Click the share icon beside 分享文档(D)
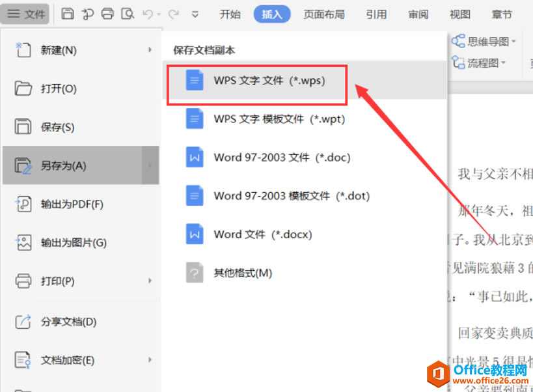The image size is (533, 392). pos(23,322)
